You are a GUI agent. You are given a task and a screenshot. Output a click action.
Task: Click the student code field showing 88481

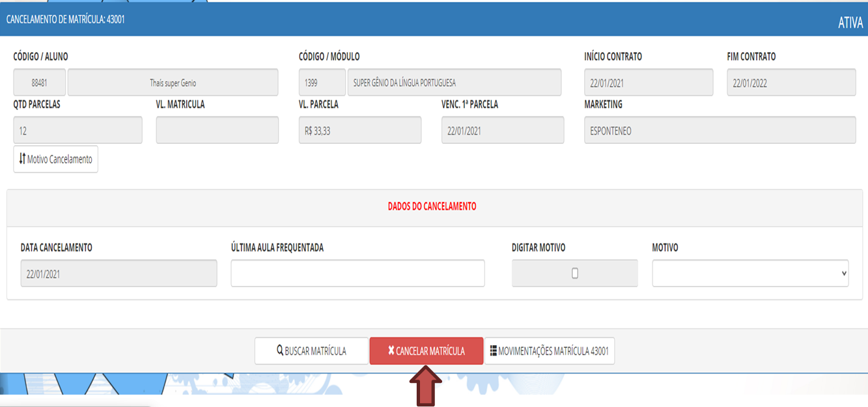tap(40, 83)
